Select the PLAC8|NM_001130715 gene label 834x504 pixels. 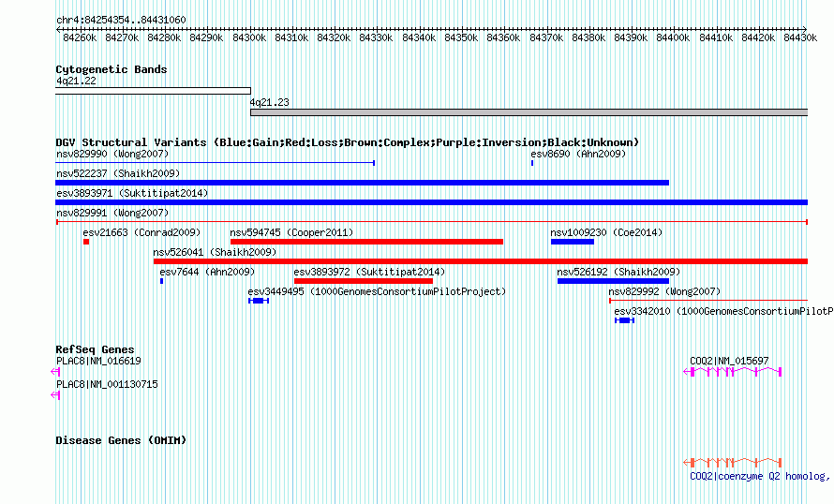click(107, 384)
